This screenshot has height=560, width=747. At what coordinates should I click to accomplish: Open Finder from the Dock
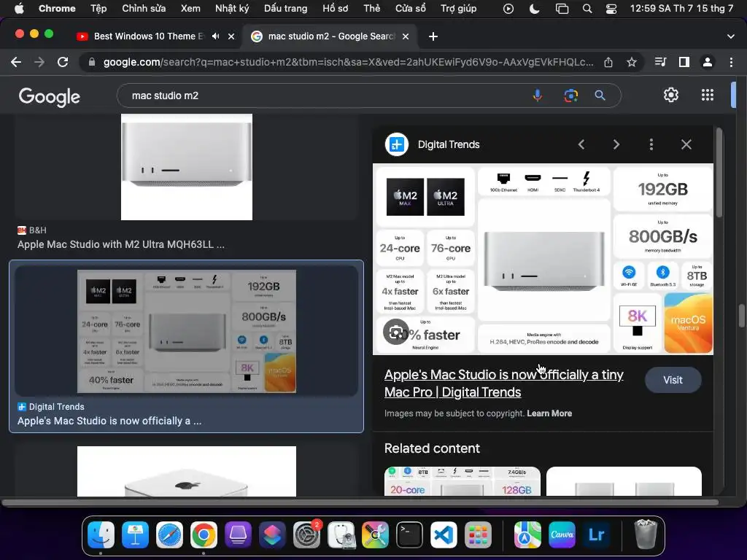click(x=101, y=534)
